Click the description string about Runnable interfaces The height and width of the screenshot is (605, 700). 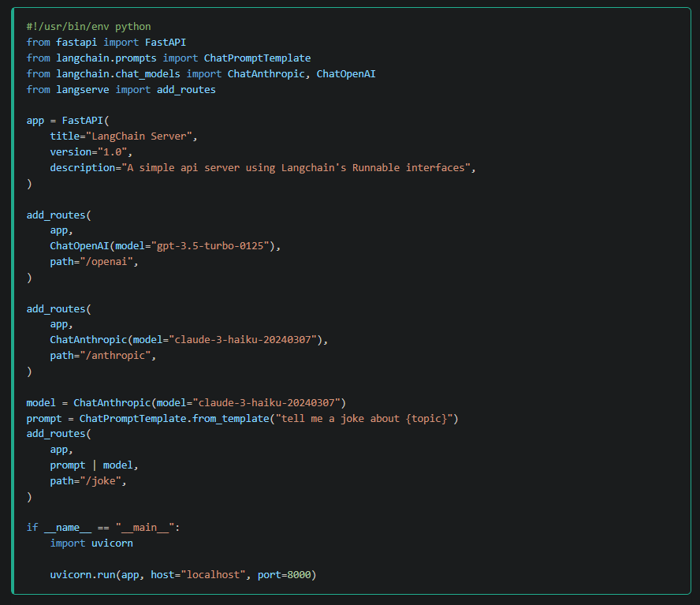point(296,168)
